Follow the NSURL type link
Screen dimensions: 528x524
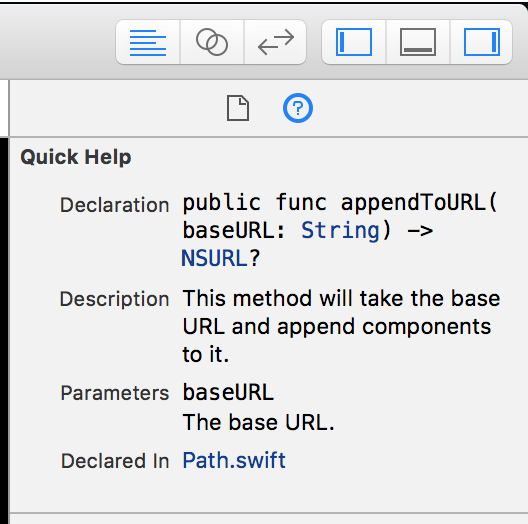point(214,258)
